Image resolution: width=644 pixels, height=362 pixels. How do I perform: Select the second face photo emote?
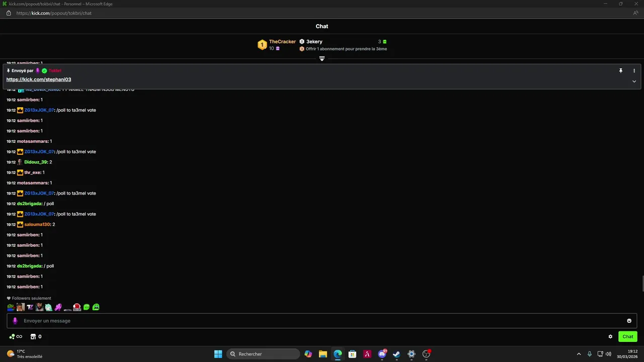point(20,307)
